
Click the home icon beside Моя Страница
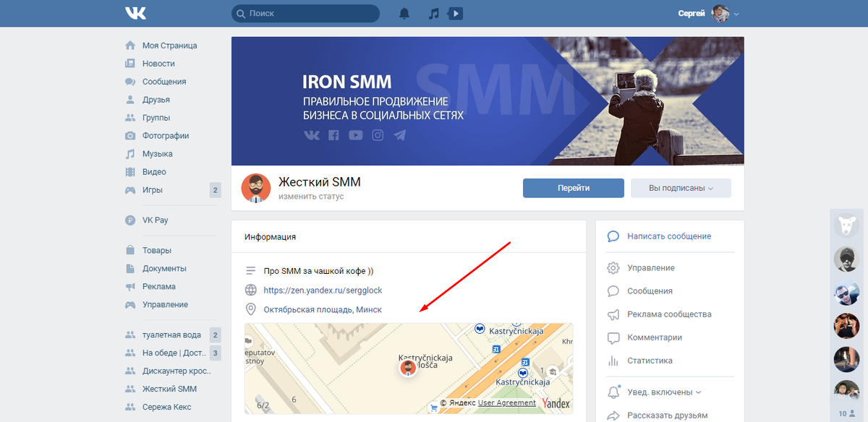pos(130,46)
